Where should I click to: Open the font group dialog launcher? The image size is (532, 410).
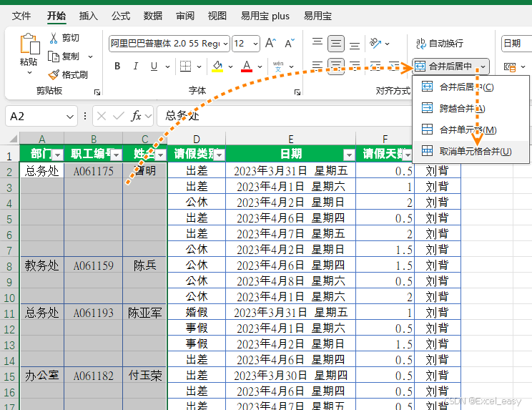click(297, 92)
